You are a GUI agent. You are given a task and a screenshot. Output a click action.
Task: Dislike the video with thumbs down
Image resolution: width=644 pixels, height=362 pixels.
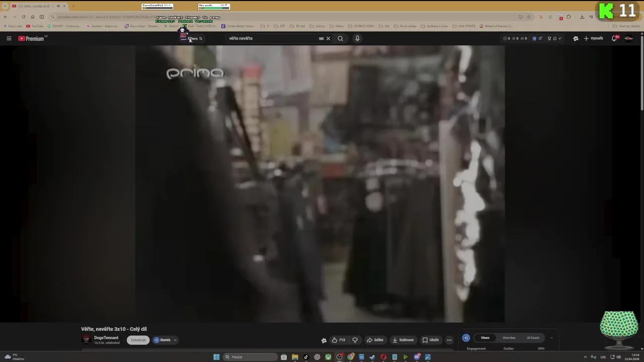click(355, 340)
